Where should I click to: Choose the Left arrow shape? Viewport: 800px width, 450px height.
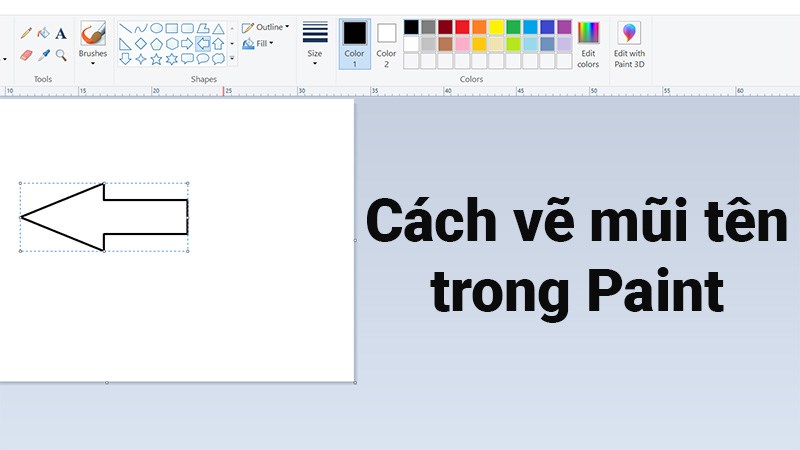click(x=203, y=44)
